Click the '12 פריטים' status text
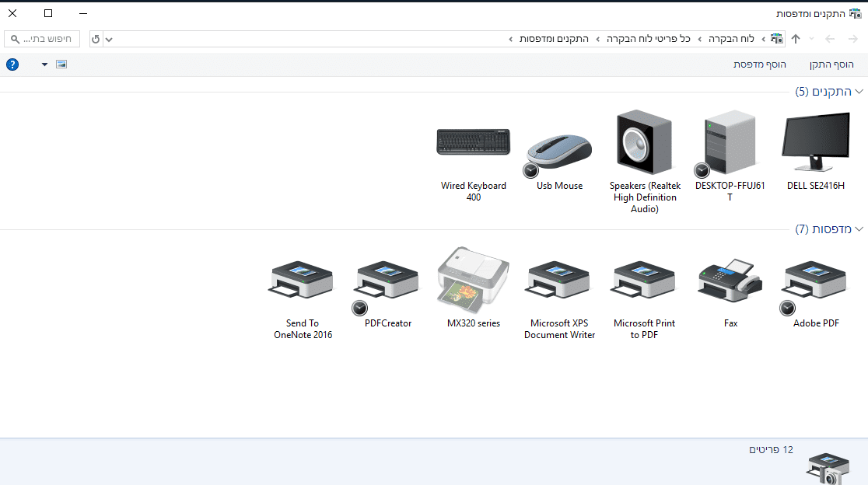868x485 pixels. 771,449
